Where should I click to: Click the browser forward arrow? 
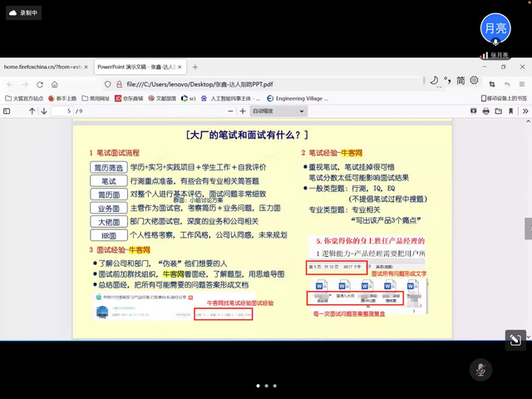click(25, 84)
